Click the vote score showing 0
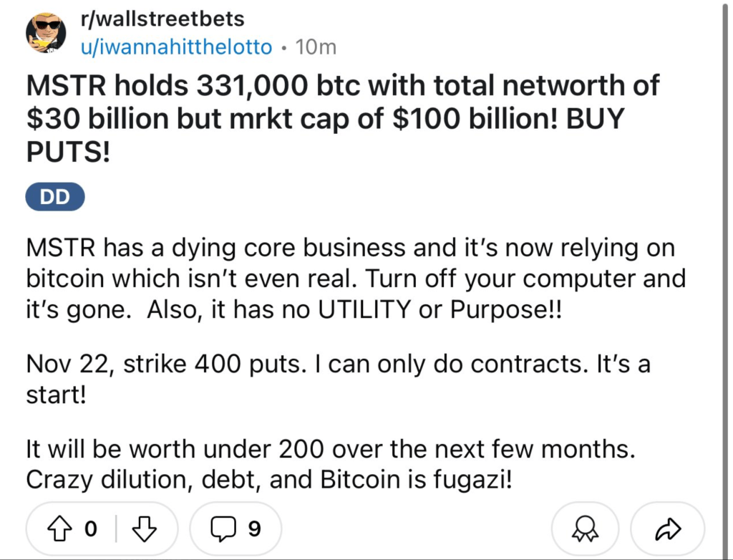 click(x=90, y=529)
